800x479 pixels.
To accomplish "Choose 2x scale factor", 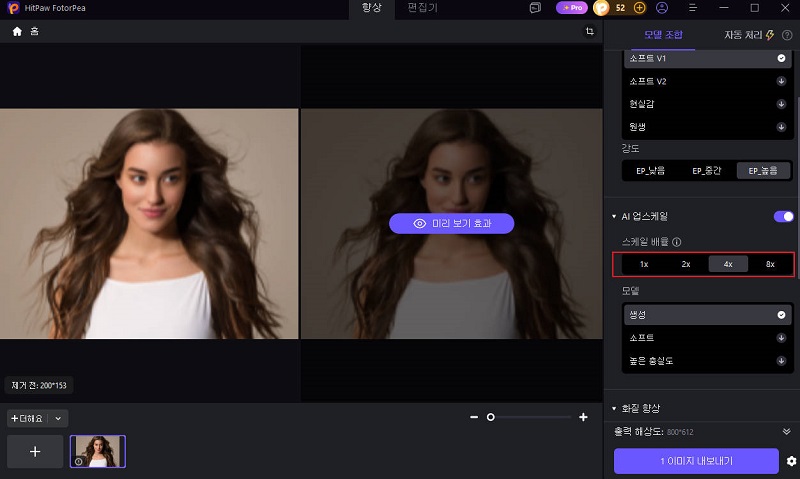I will (686, 264).
